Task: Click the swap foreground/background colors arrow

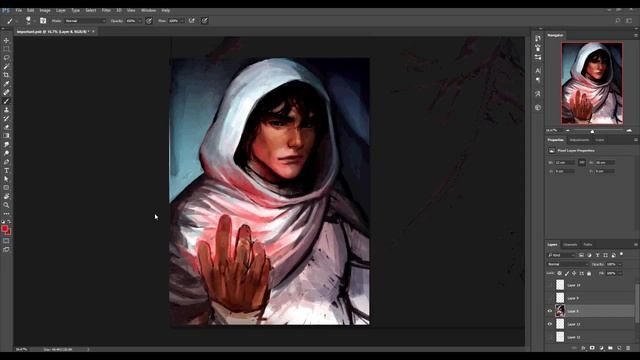Action: tap(9, 222)
